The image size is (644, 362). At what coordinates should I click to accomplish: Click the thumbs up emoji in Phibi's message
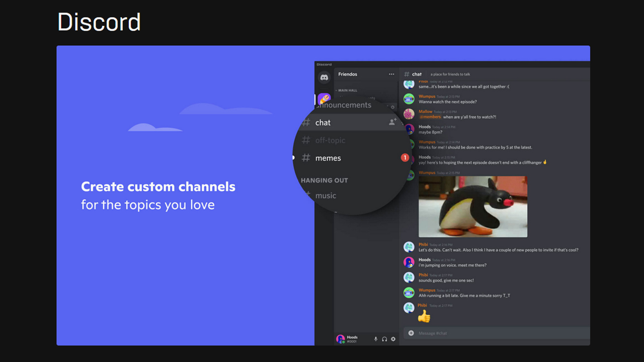424,316
